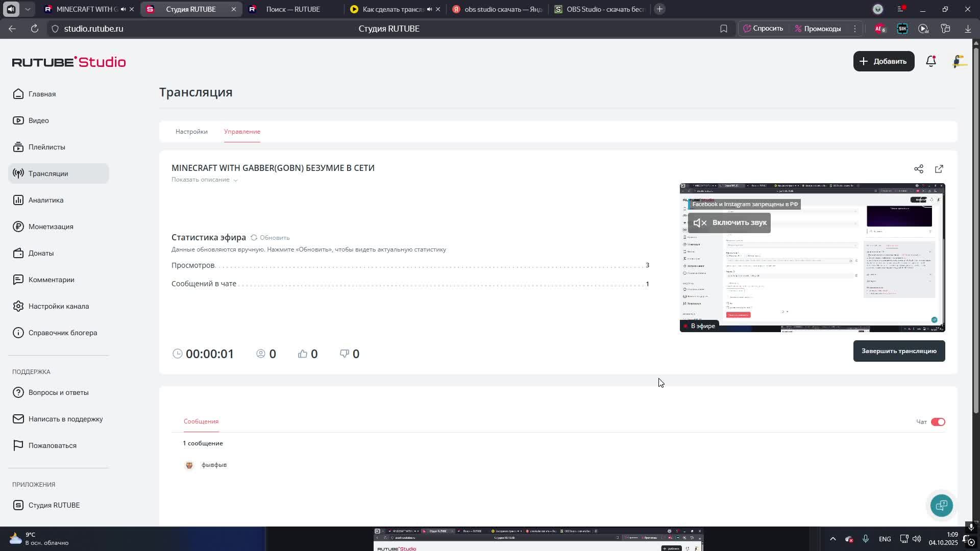Open the tab list dropdown arrow
The height and width of the screenshot is (551, 980).
tap(28, 9)
